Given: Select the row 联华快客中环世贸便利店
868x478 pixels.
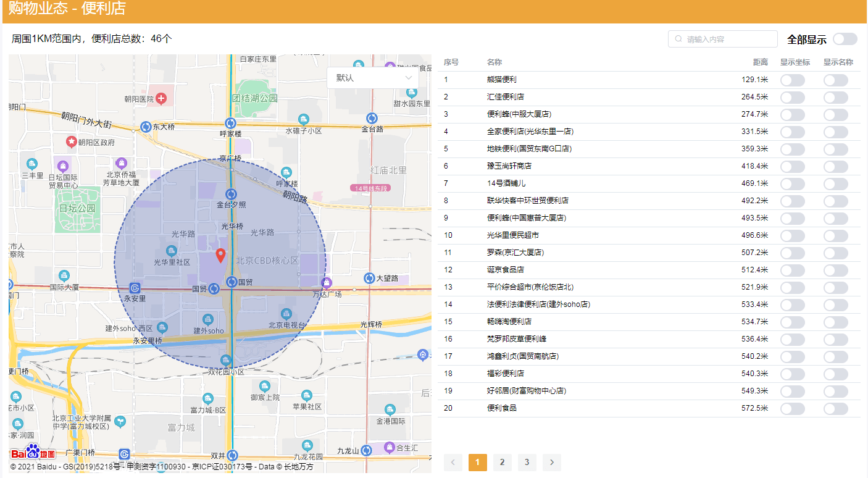Looking at the screenshot, I should pos(649,201).
